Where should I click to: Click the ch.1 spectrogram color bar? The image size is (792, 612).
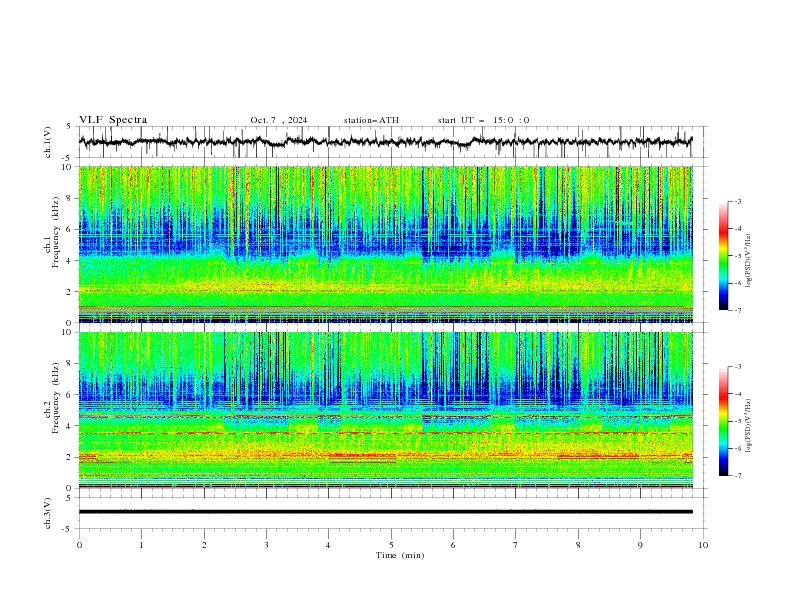click(723, 256)
